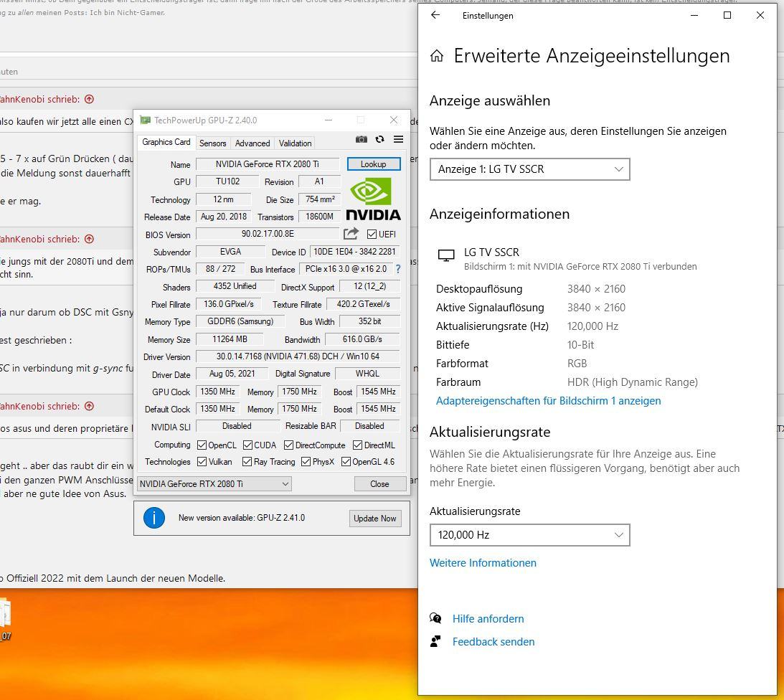This screenshot has width=784, height=700.
Task: Click the NVIDIA logo in GPU-Z
Action: coord(373,199)
